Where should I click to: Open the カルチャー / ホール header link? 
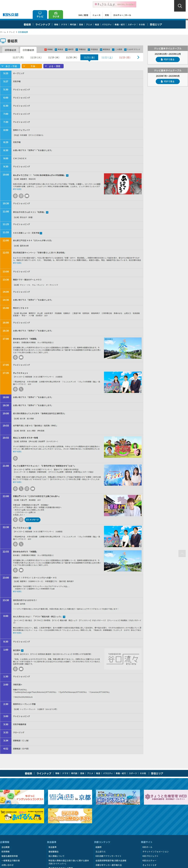coord(122,15)
